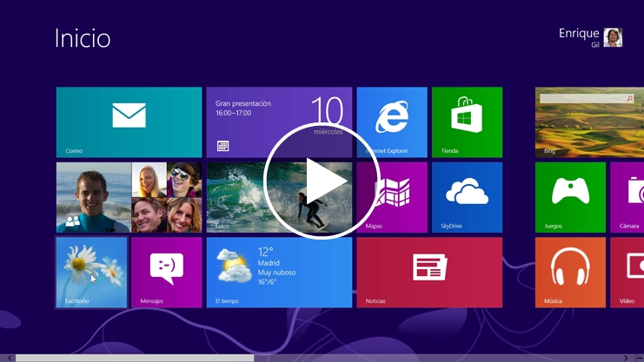This screenshot has width=644, height=362.
Task: Open the Mensajes messaging tile
Action: pos(167,273)
